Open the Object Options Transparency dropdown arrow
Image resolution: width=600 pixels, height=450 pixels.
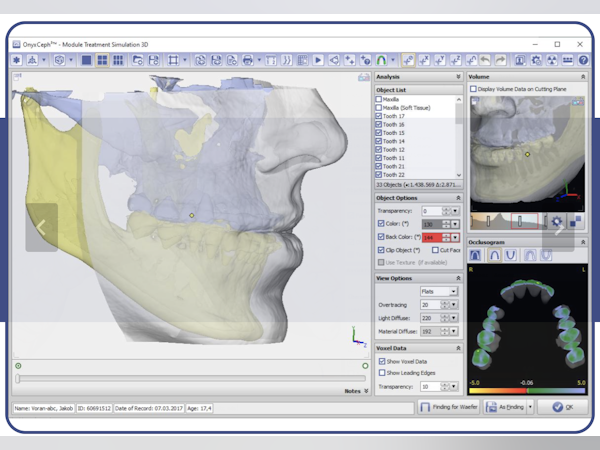pos(455,211)
